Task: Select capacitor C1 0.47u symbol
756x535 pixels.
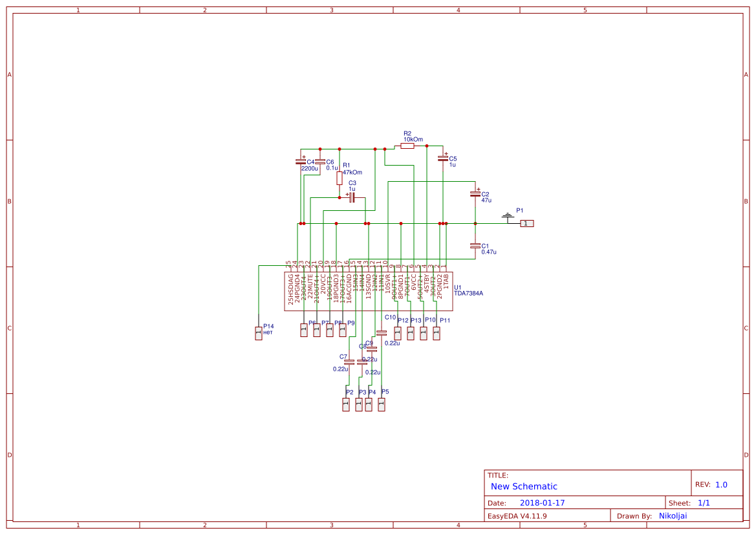Action: pos(475,246)
